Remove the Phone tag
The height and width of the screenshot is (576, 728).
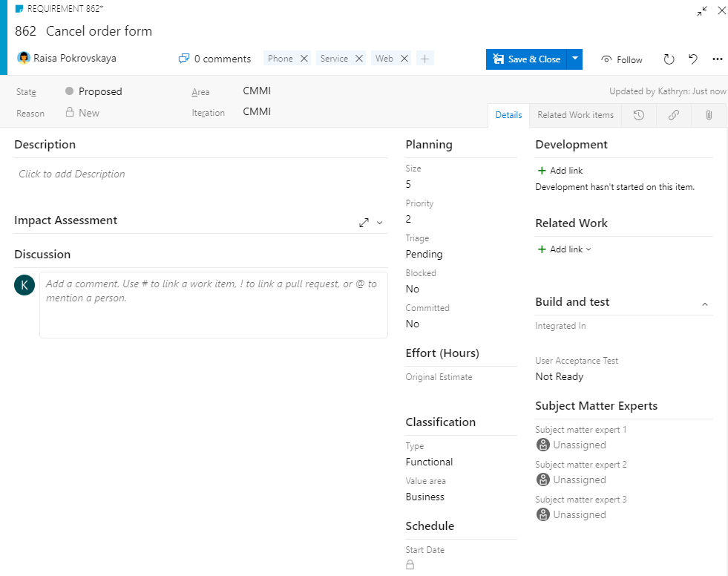click(x=304, y=57)
